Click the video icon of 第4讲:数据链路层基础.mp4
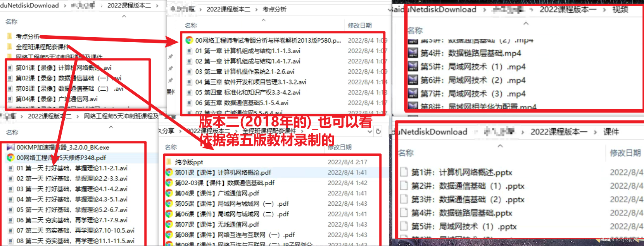This screenshot has height=246, width=644. [413, 53]
